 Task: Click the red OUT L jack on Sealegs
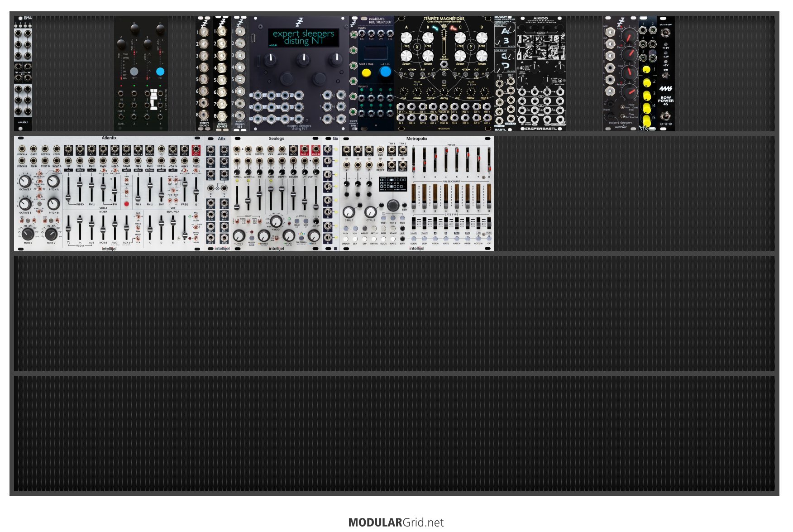coord(305,149)
